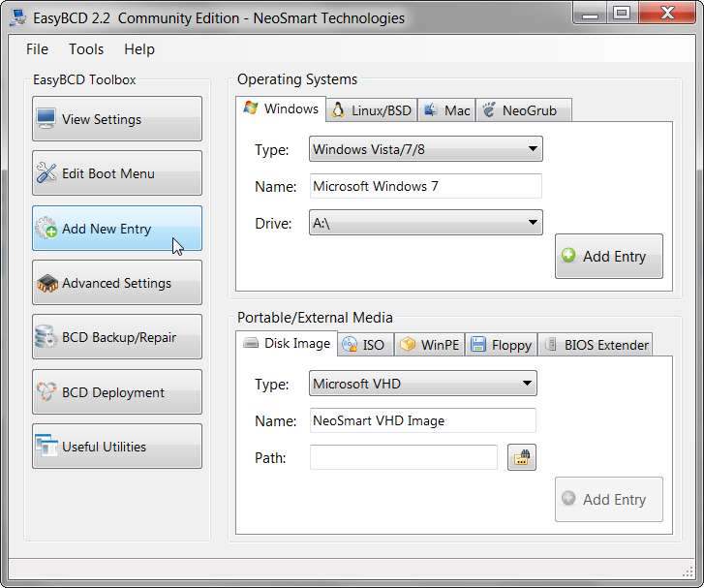
Task: Click the browse path folder icon
Action: coord(522,458)
